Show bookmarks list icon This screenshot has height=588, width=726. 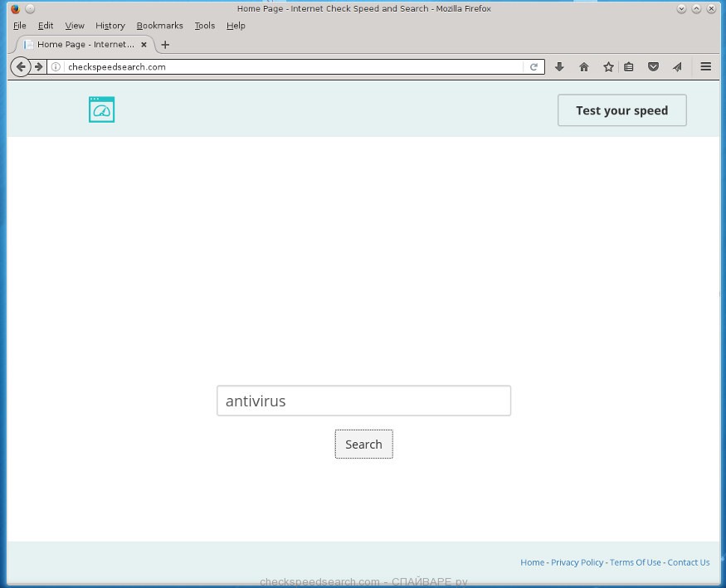[629, 67]
